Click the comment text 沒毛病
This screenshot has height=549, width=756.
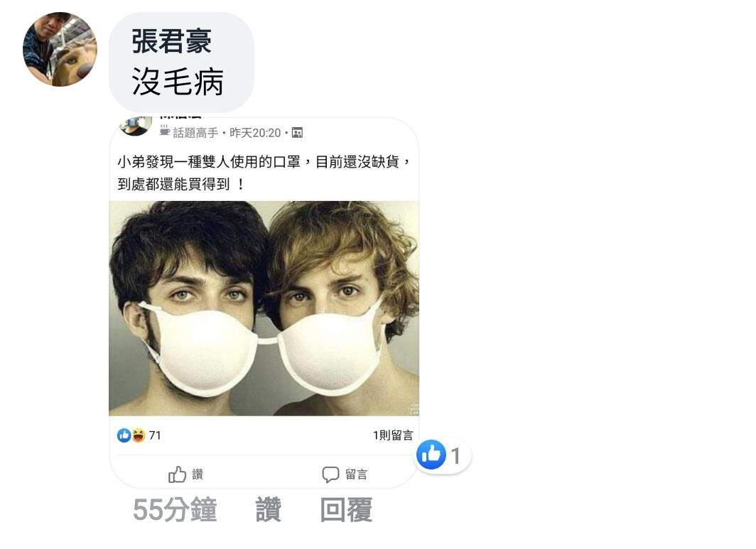click(178, 82)
